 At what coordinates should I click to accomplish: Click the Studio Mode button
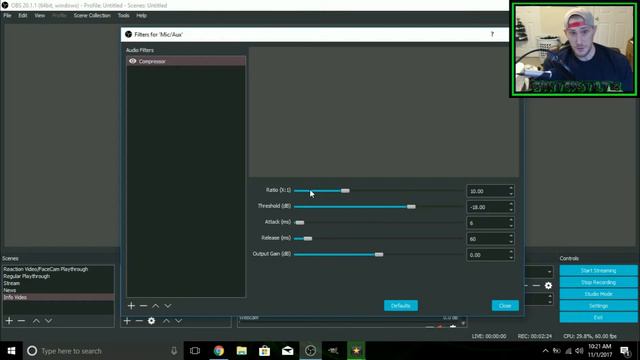[598, 294]
